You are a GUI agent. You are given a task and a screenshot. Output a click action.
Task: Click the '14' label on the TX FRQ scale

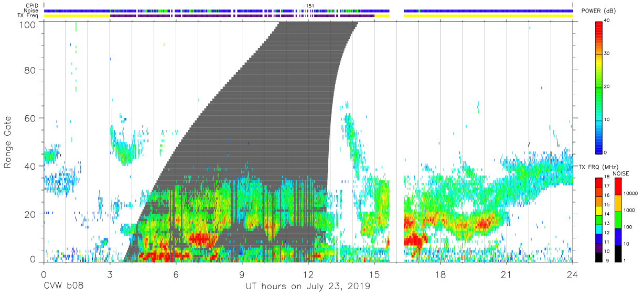click(x=607, y=214)
